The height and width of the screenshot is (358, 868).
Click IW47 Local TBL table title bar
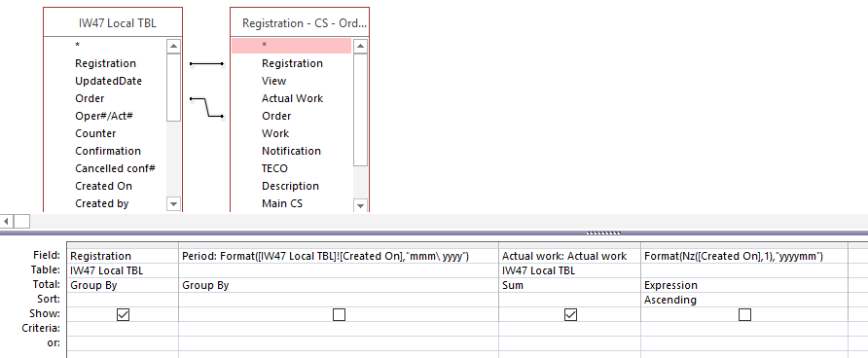[x=112, y=22]
